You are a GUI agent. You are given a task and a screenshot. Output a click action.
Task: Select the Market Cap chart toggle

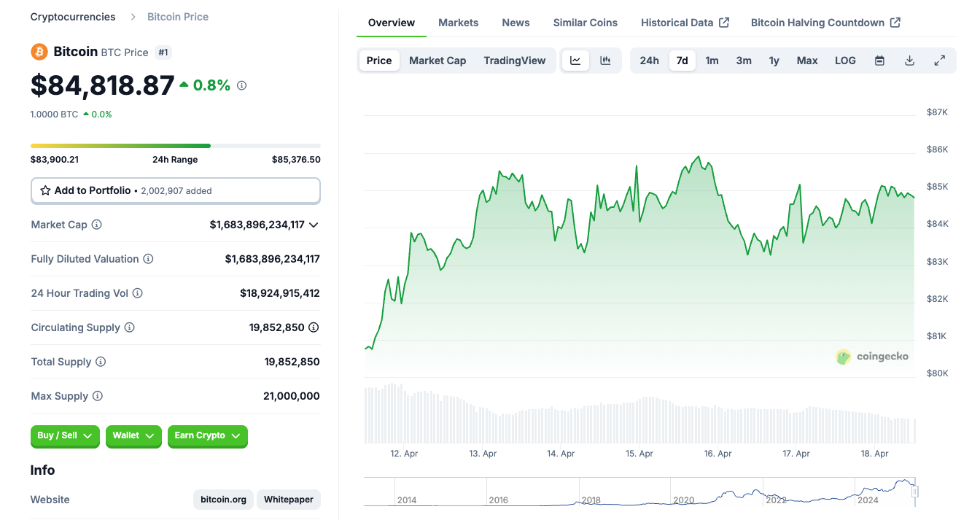tap(437, 61)
